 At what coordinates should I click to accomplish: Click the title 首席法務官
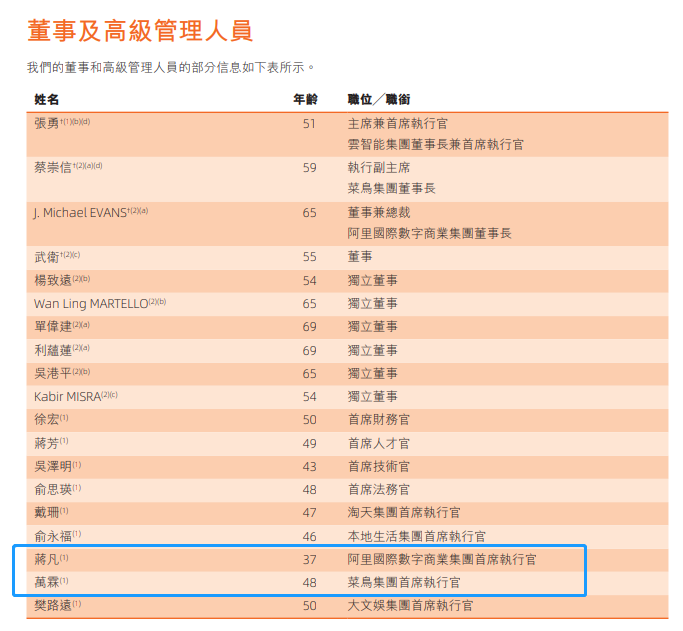coord(379,490)
